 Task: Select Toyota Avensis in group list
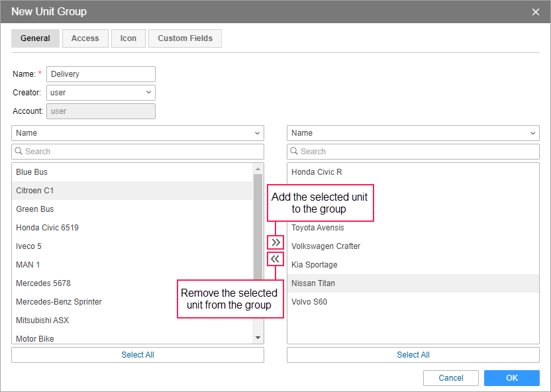pyautogui.click(x=413, y=228)
